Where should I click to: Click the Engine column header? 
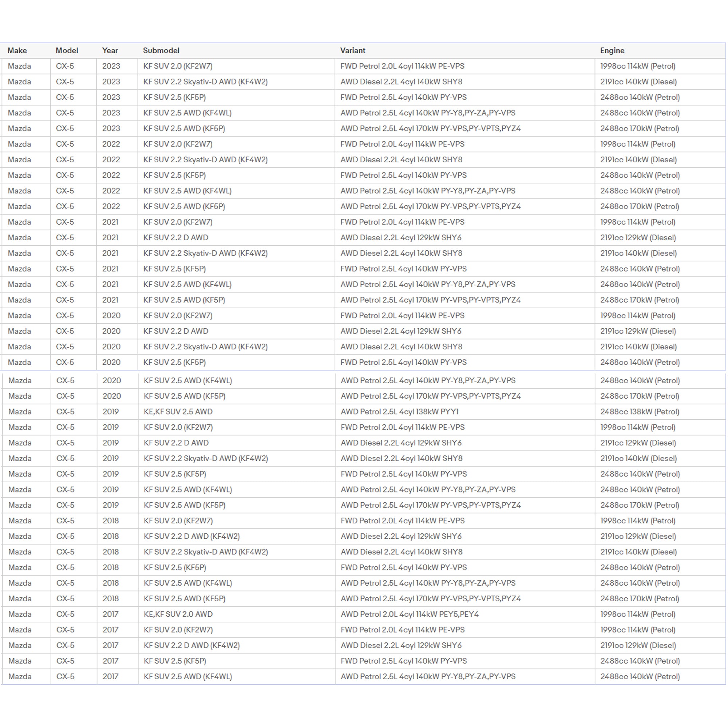pyautogui.click(x=612, y=51)
